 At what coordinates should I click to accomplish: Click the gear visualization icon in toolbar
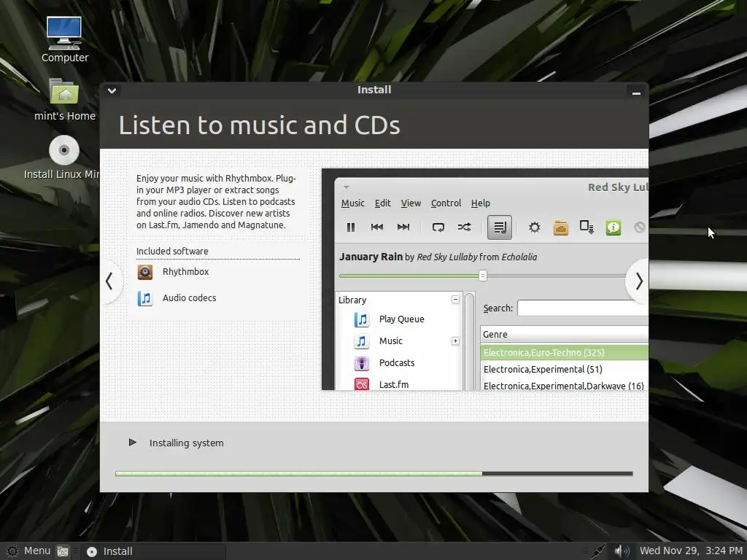point(535,227)
